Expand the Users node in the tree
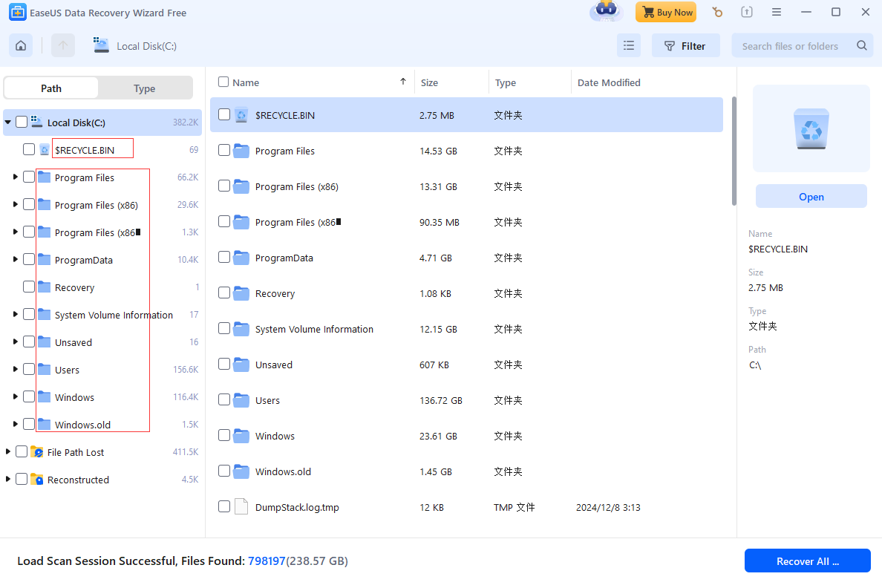This screenshot has width=882, height=588. (x=15, y=369)
